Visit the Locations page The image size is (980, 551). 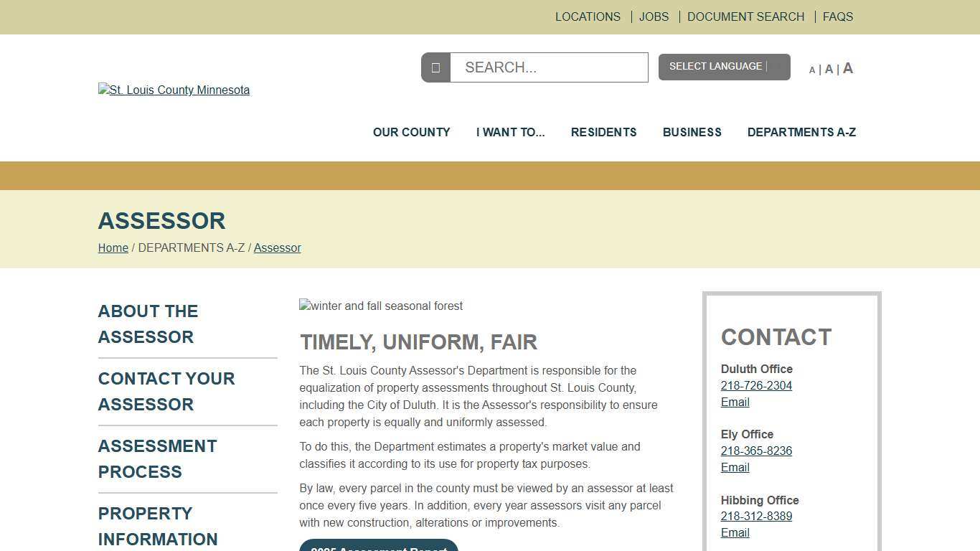(588, 17)
